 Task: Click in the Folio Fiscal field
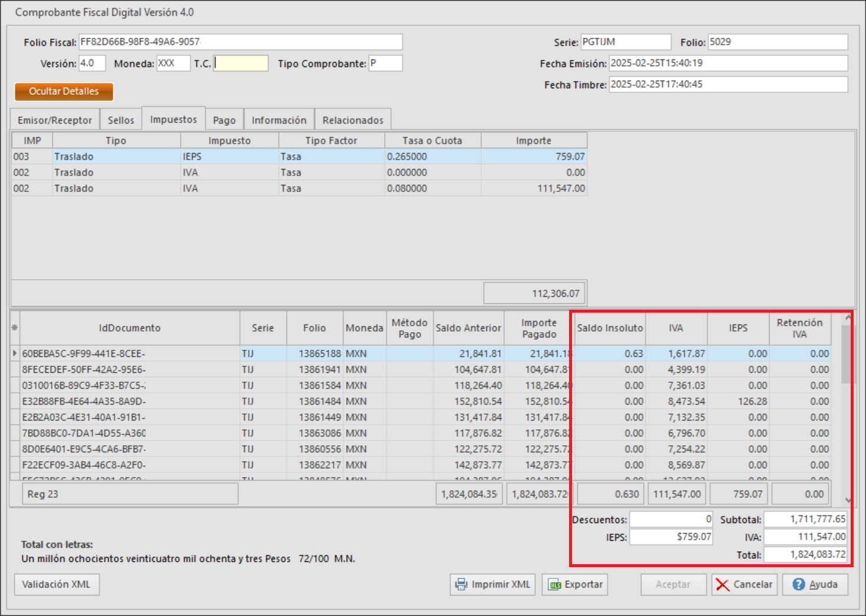coord(240,42)
